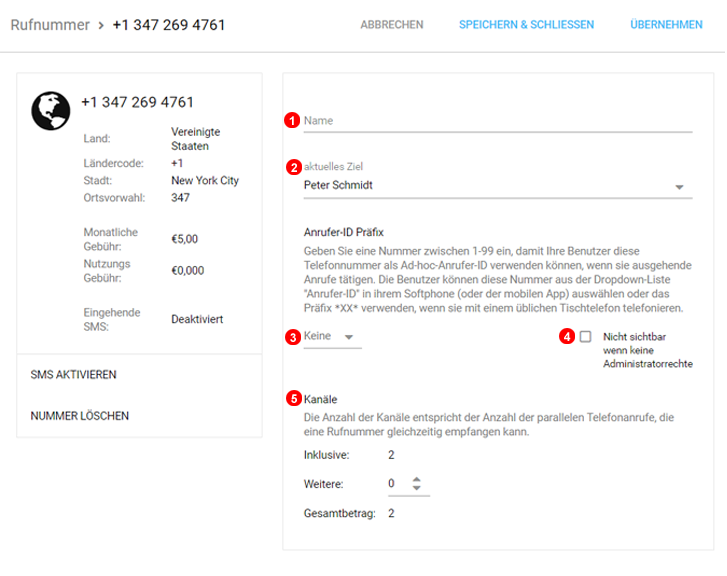This screenshot has width=727, height=576.
Task: Click red marker 4 beside the checkbox
Action: point(567,337)
